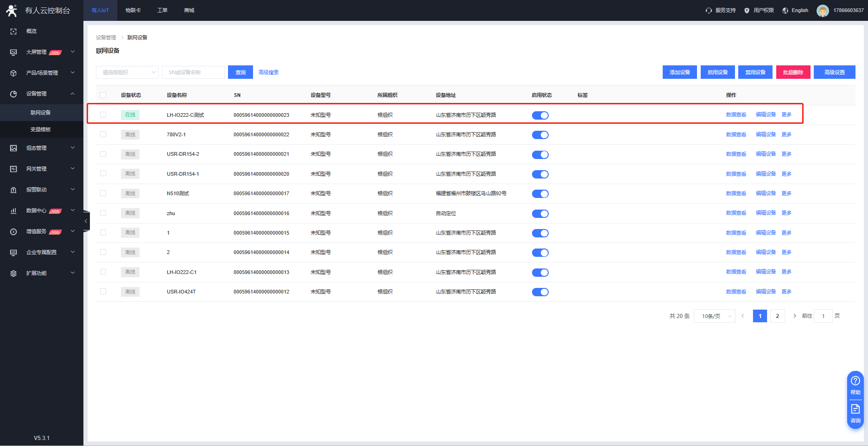The image size is (868, 446).
Task: Click the SN或设备名称 search input field
Action: (193, 72)
